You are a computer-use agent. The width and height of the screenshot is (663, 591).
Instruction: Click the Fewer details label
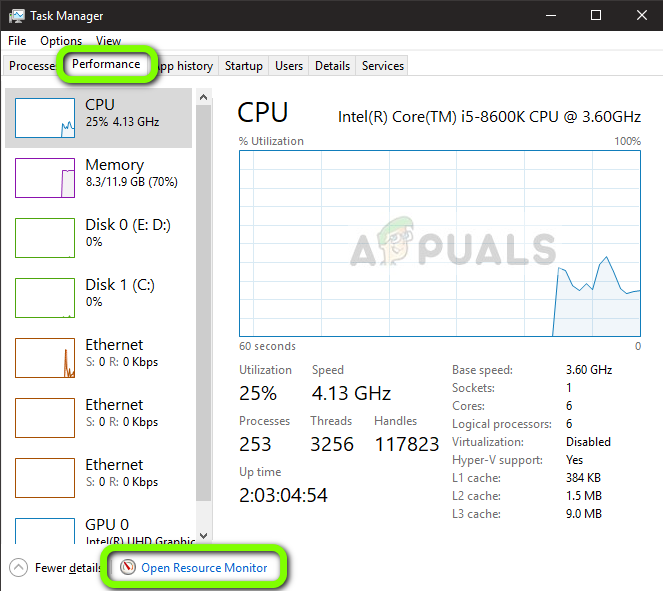pos(68,568)
